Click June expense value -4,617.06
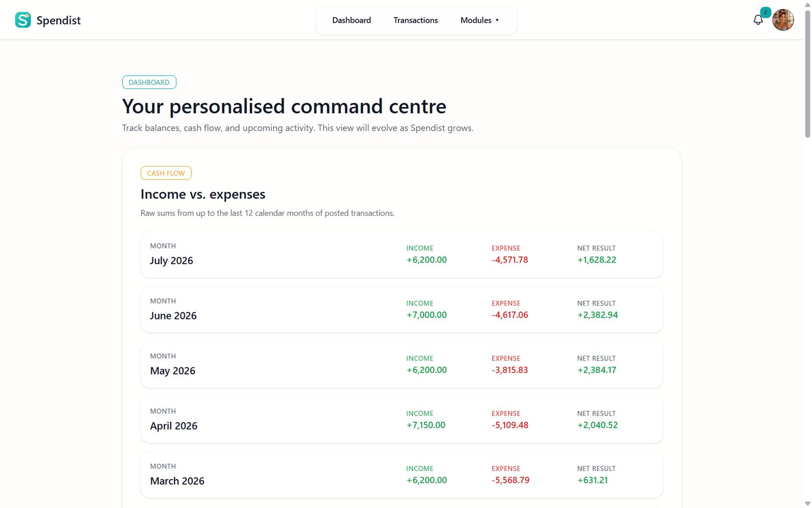This screenshot has width=812, height=508. pyautogui.click(x=510, y=315)
